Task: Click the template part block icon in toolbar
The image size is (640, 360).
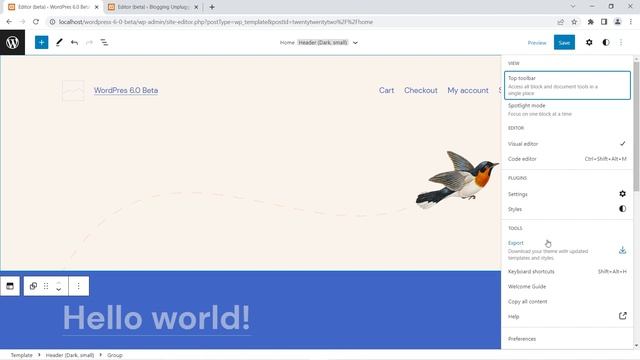Action: (10, 286)
